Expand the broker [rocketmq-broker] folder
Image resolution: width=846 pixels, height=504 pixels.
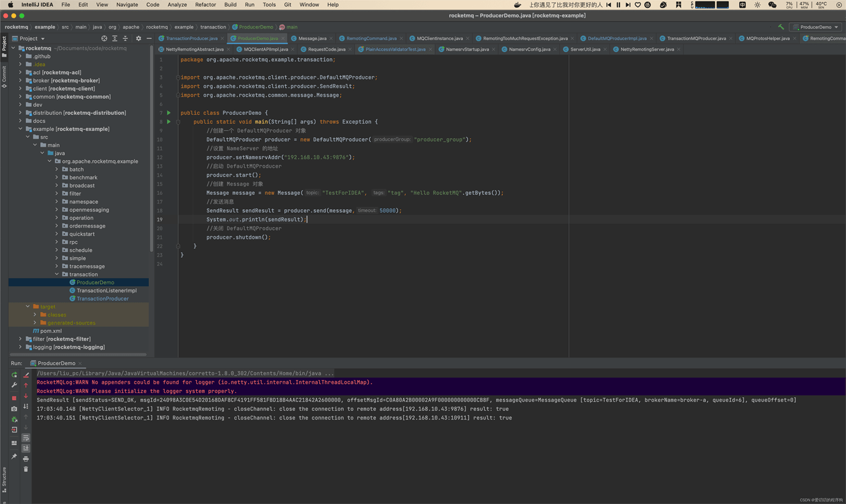[x=20, y=80]
